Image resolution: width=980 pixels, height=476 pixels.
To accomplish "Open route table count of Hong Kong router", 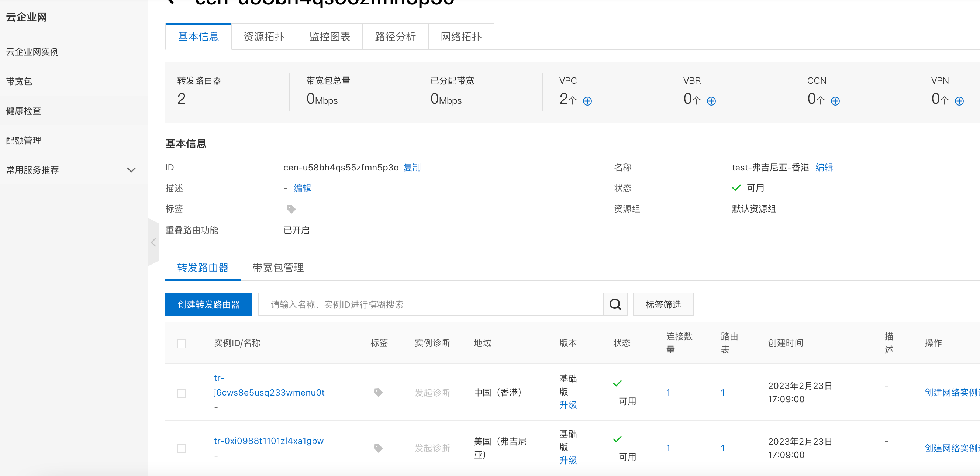I will [x=723, y=393].
